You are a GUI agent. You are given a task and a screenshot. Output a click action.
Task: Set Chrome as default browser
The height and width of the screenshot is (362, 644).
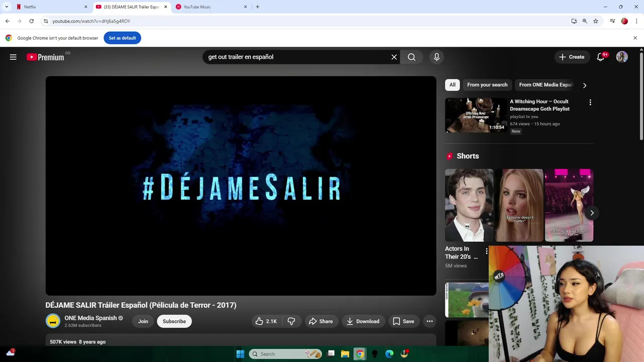[122, 38]
